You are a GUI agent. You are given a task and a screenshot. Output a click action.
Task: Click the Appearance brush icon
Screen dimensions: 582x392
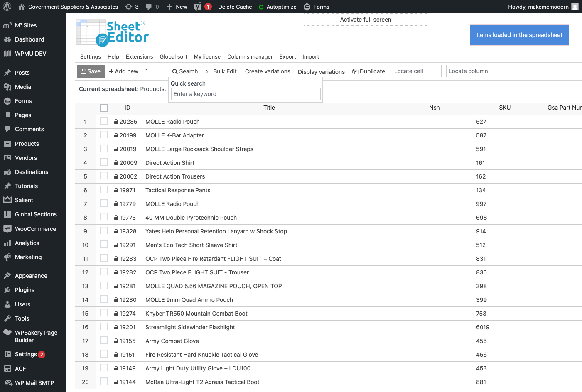pos(7,276)
